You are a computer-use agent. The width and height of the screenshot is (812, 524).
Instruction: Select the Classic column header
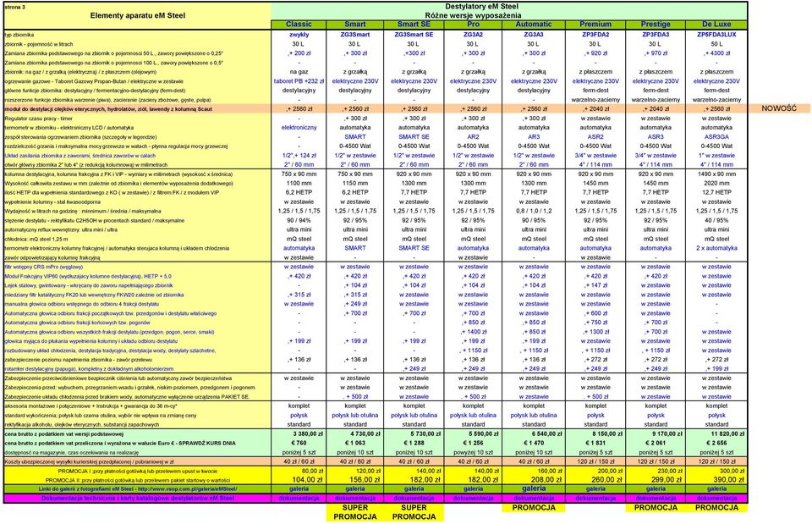(x=299, y=25)
